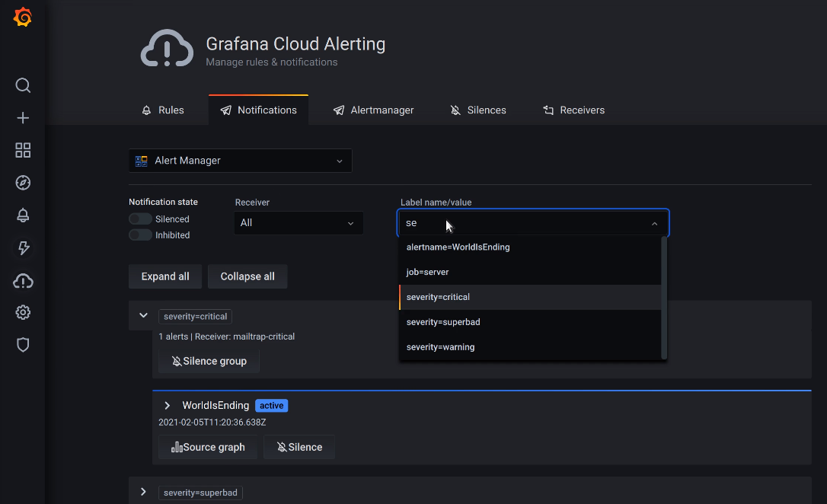
Task: Open the Source graph for WorldIsEnding
Action: (x=207, y=447)
